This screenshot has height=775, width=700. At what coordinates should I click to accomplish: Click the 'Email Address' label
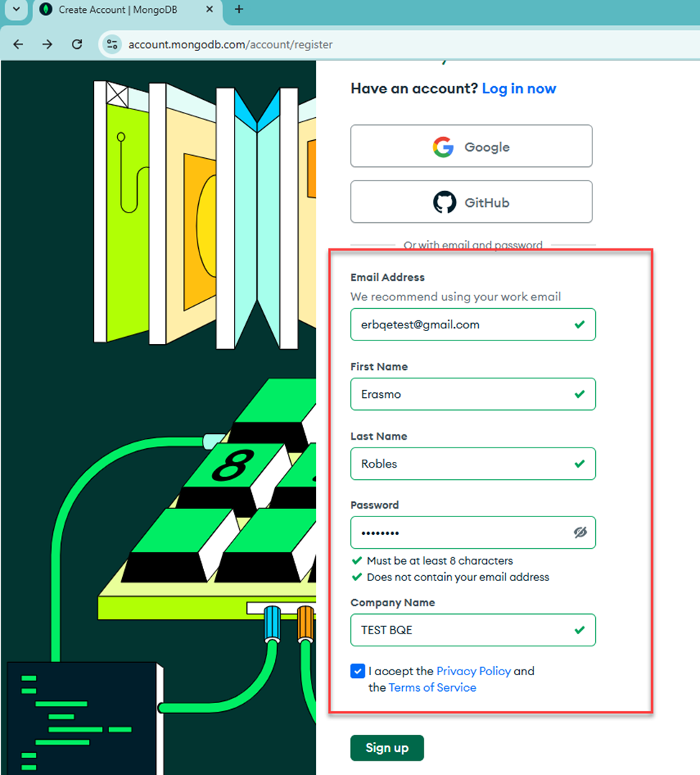[x=387, y=277]
